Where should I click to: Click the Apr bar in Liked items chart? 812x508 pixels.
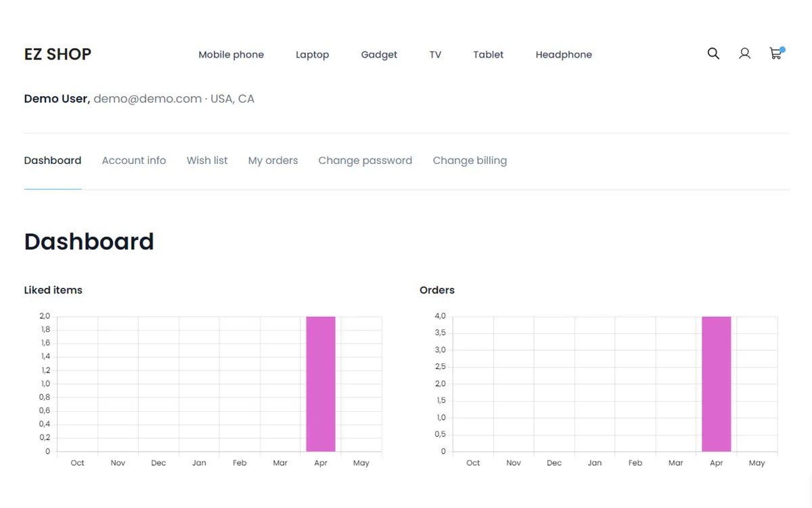pos(321,384)
